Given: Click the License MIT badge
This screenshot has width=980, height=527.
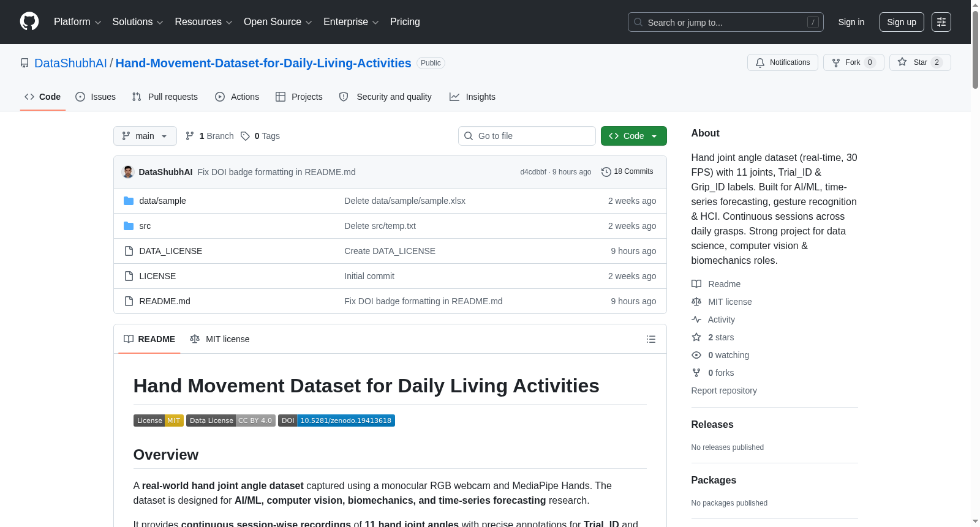Looking at the screenshot, I should [x=159, y=420].
